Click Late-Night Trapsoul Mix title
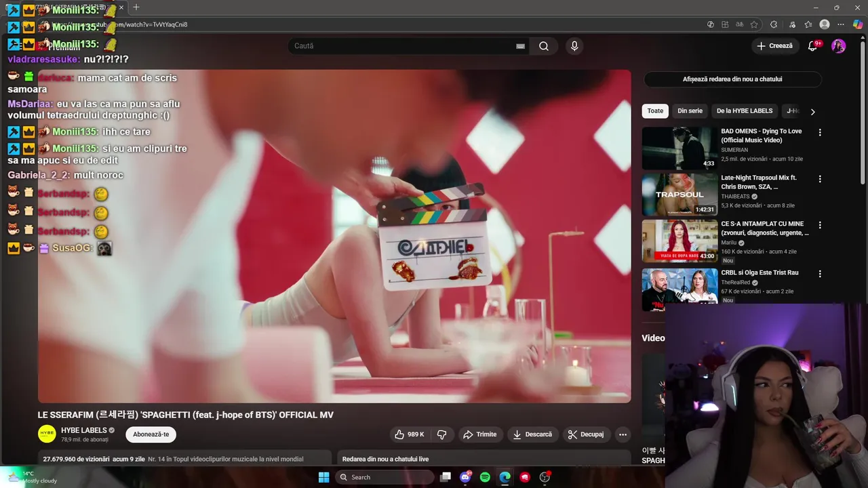 coord(759,182)
